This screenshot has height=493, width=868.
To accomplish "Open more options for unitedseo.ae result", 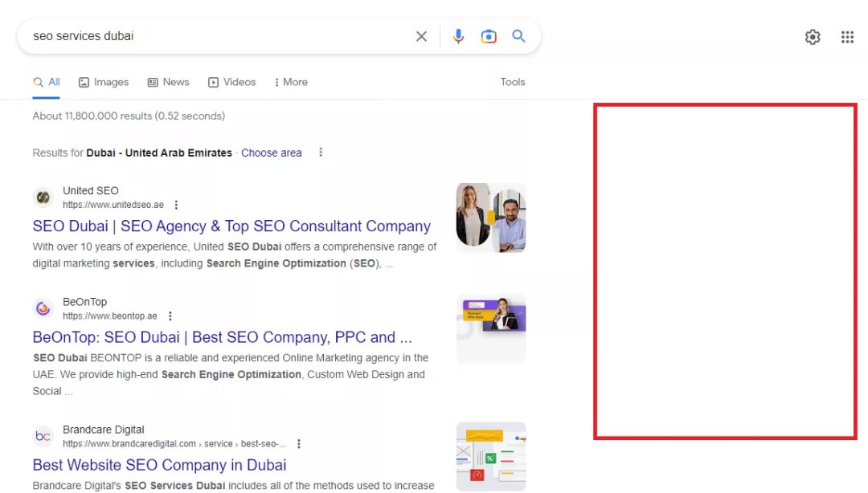I will [176, 205].
